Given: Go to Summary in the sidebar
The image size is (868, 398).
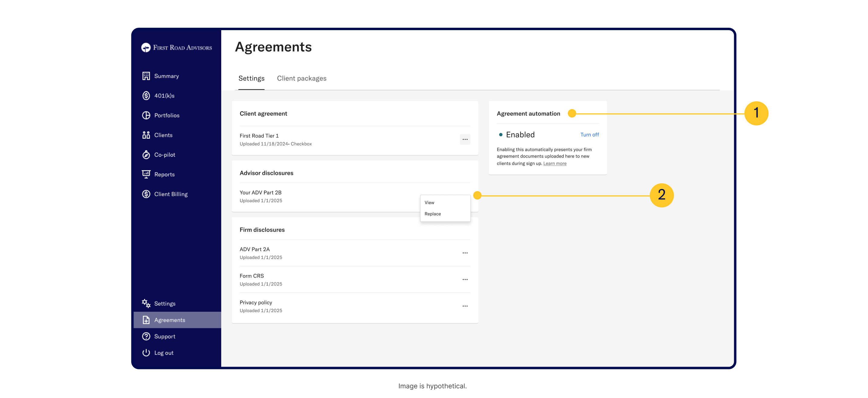Looking at the screenshot, I should pos(166,76).
